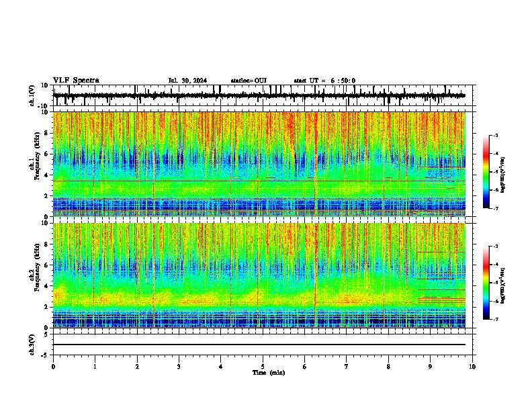532x411 pixels.
Task: Click time axis tick label "6"
Action: [305, 367]
